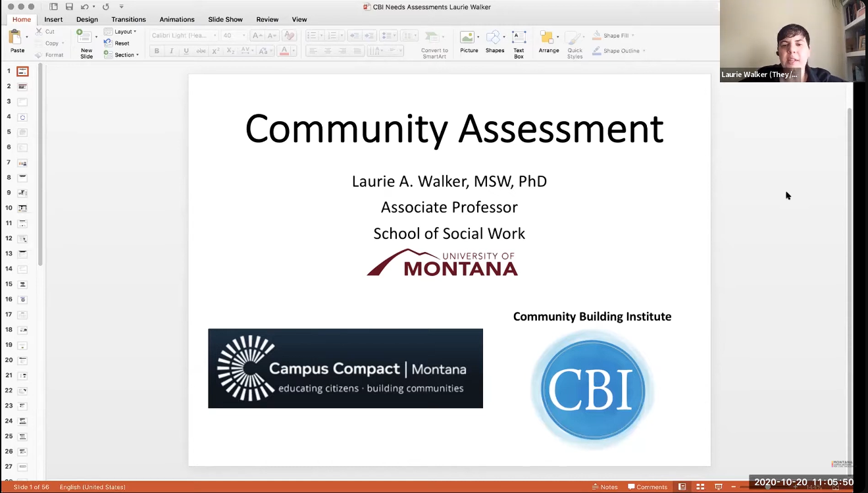Click the Community Assessment title text

click(454, 128)
